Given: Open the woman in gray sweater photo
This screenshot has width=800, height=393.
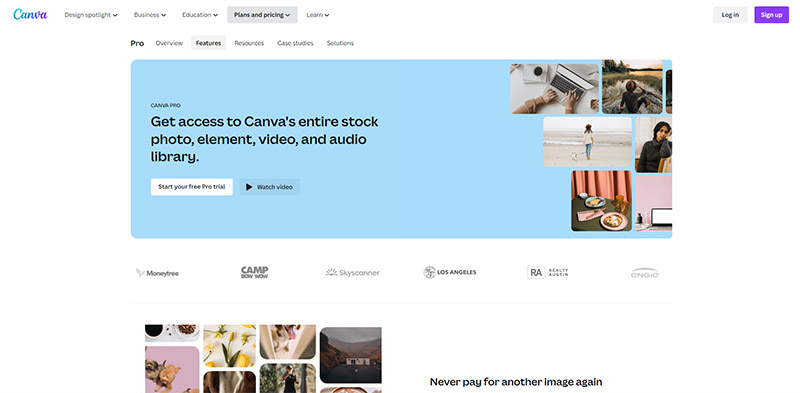Looking at the screenshot, I should point(653,145).
